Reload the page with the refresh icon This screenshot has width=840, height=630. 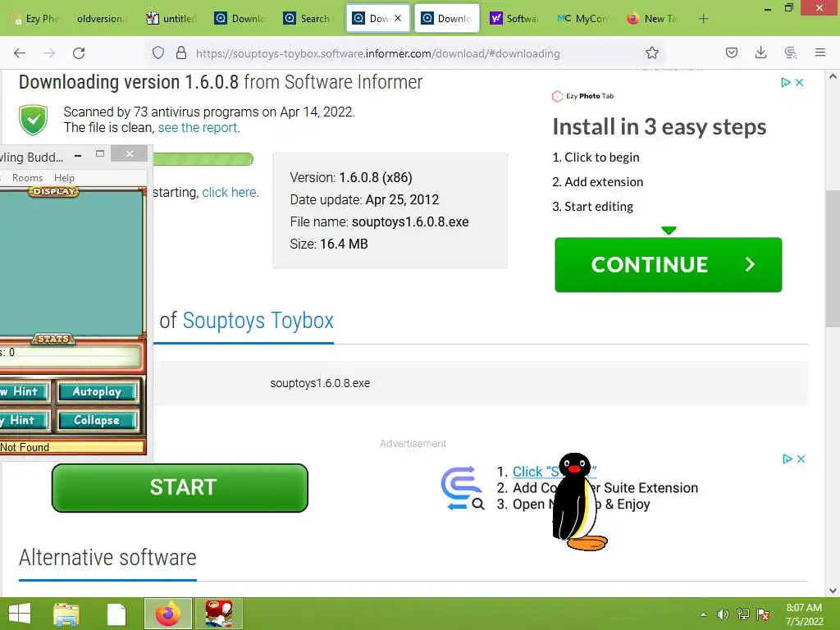(79, 53)
